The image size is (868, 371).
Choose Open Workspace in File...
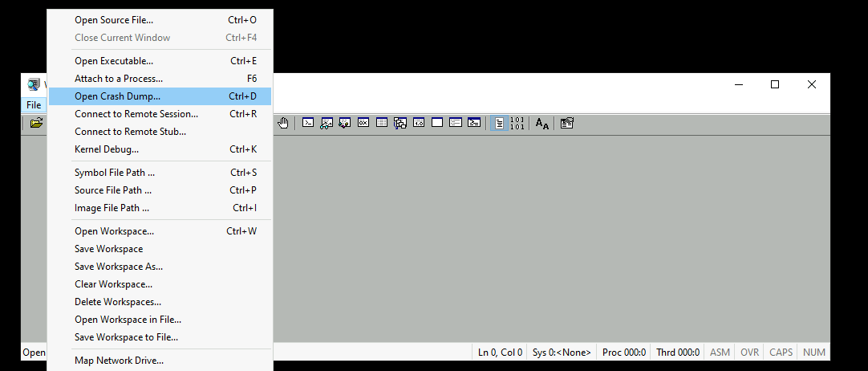coord(160,320)
